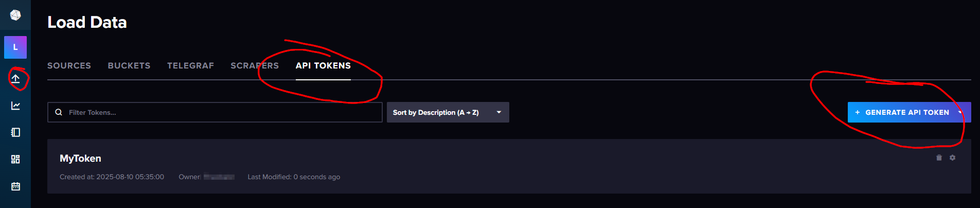Expand Generate API Token caret arrow
980x208 pixels.
tap(960, 112)
